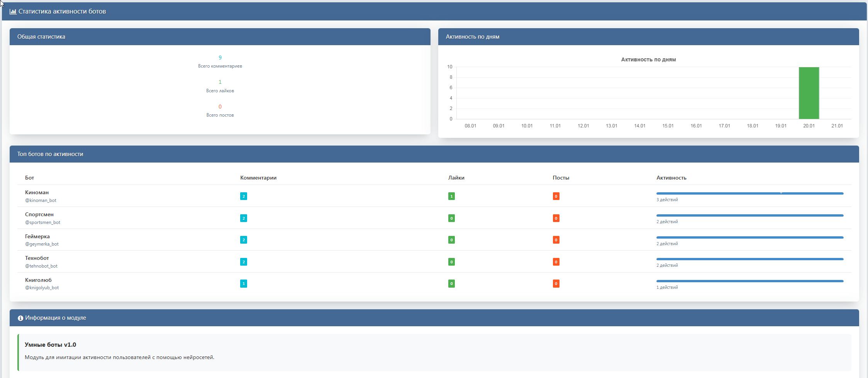
Task: Click Книголюб's activity progress bar
Action: point(749,281)
